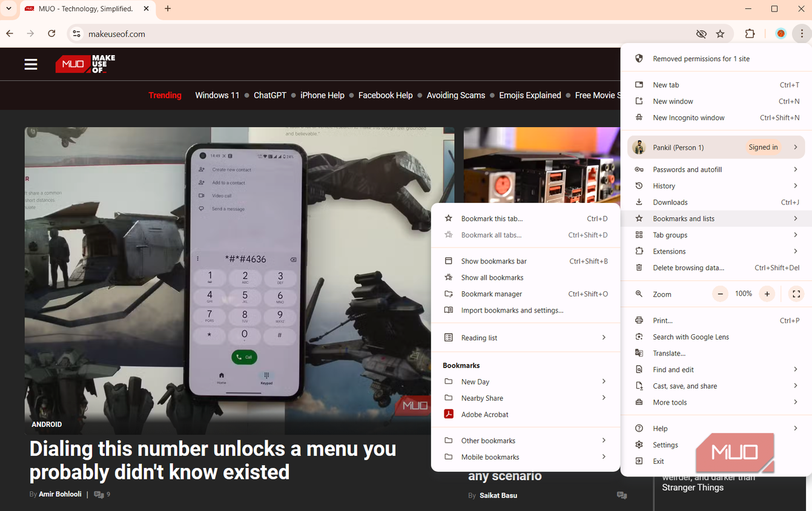This screenshot has width=812, height=511.
Task: Select Import bookmarks and settings
Action: pos(525,311)
